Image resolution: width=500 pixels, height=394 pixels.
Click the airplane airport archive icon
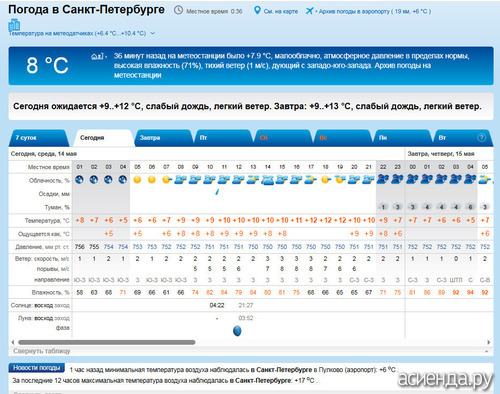point(310,11)
